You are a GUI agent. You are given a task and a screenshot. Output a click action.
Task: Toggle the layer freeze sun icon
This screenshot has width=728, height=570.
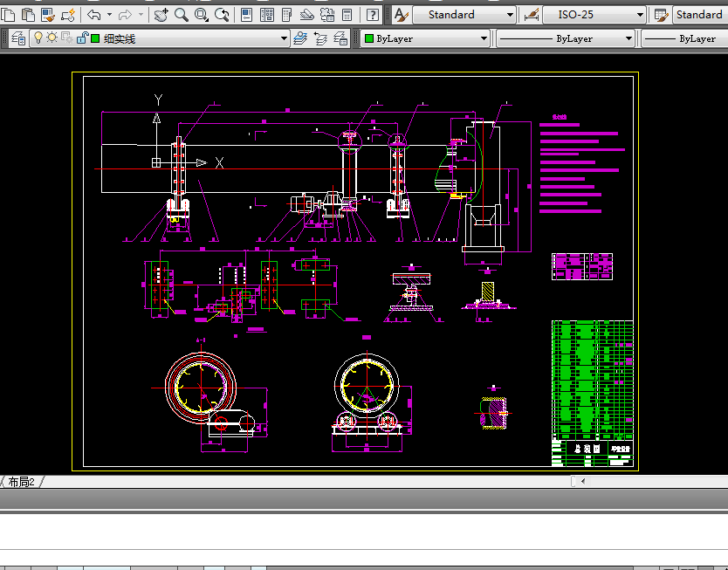pos(52,38)
